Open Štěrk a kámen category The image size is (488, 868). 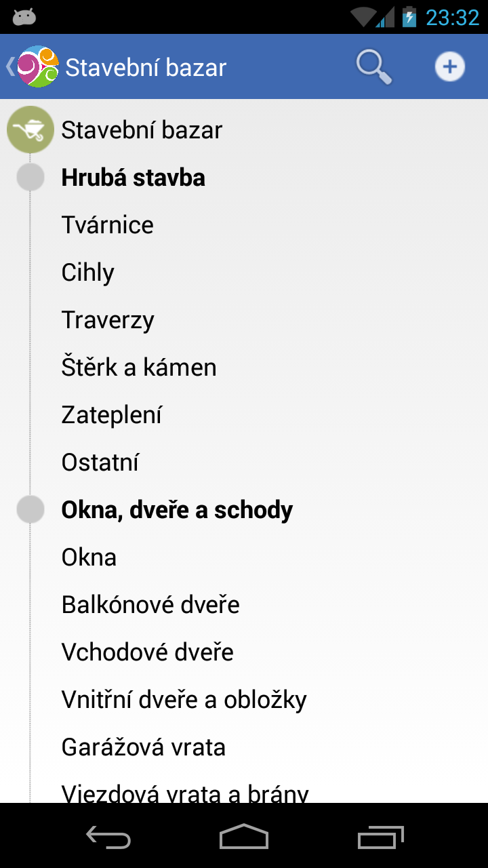[139, 368]
